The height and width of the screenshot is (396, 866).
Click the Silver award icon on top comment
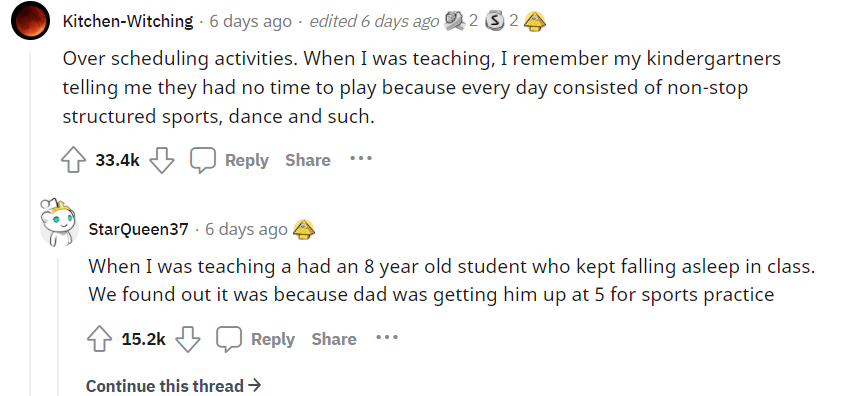(494, 21)
